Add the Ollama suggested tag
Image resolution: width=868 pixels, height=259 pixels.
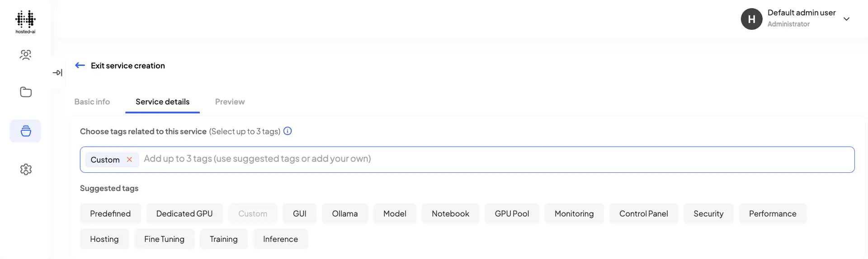(345, 213)
